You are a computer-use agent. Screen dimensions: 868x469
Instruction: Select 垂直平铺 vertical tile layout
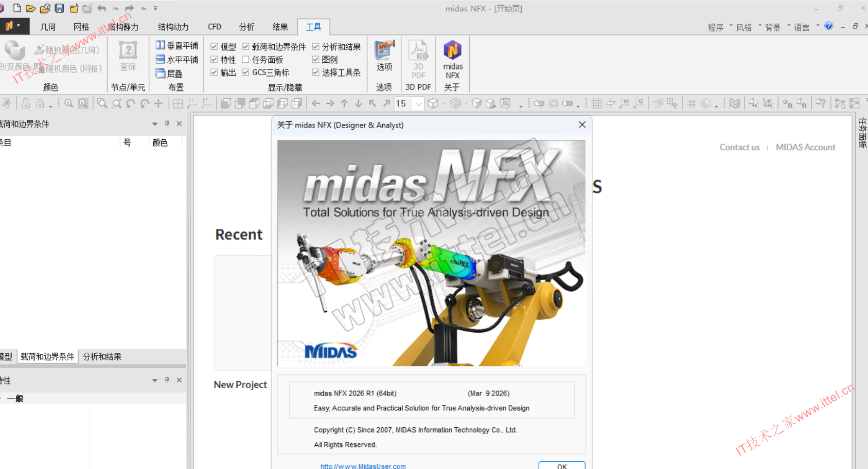177,46
